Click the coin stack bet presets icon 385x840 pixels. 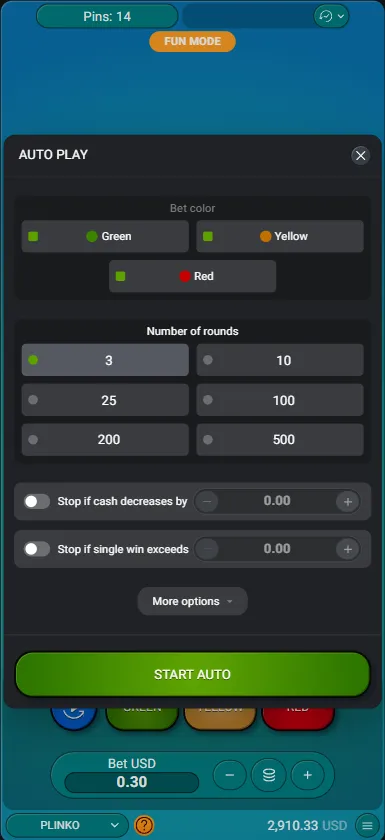tap(269, 775)
